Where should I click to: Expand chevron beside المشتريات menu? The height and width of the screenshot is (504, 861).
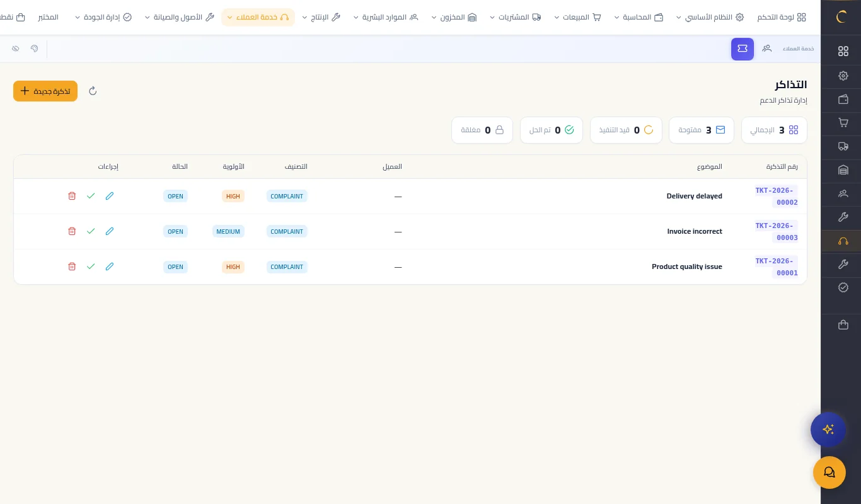[x=492, y=18]
